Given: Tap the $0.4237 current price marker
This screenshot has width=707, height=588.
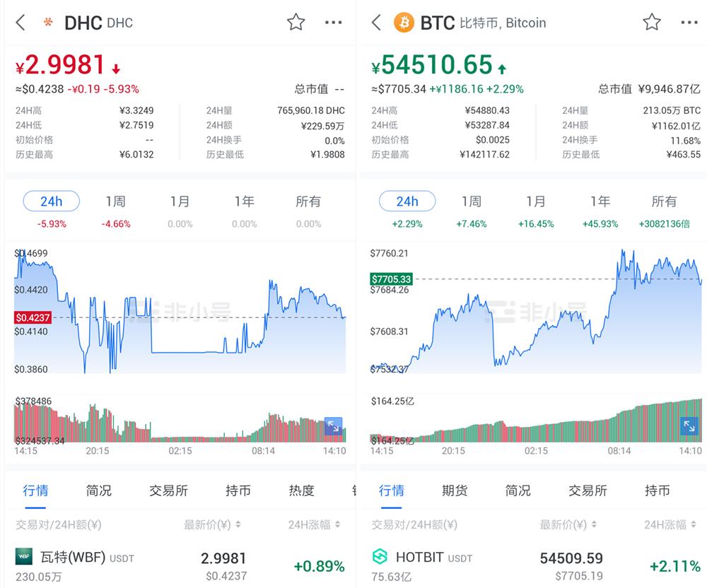Looking at the screenshot, I should (33, 317).
